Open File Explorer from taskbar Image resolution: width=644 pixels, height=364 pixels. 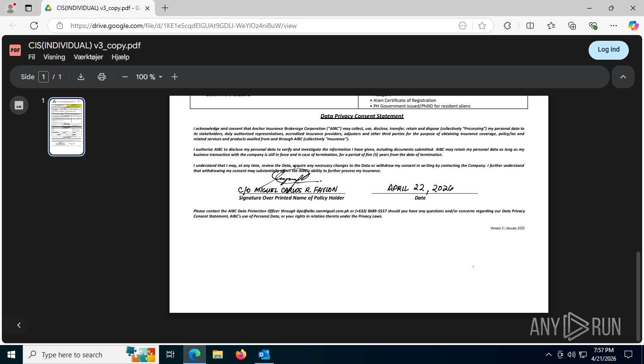click(217, 355)
